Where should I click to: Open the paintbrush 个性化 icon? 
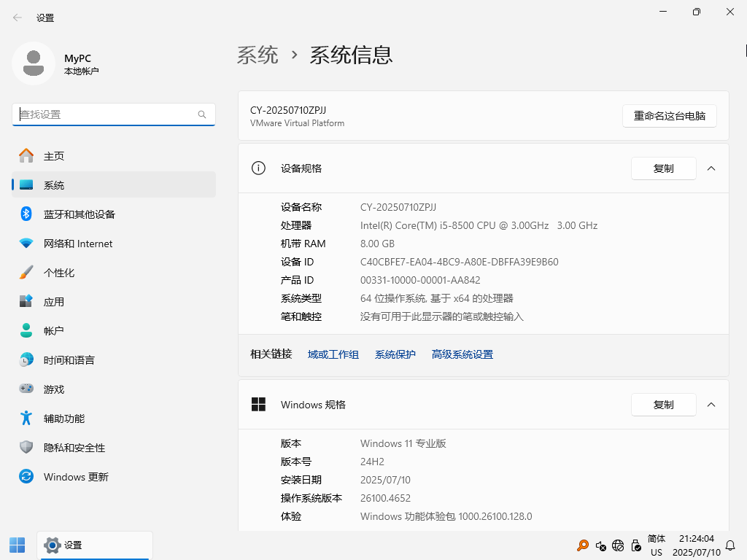[26, 273]
